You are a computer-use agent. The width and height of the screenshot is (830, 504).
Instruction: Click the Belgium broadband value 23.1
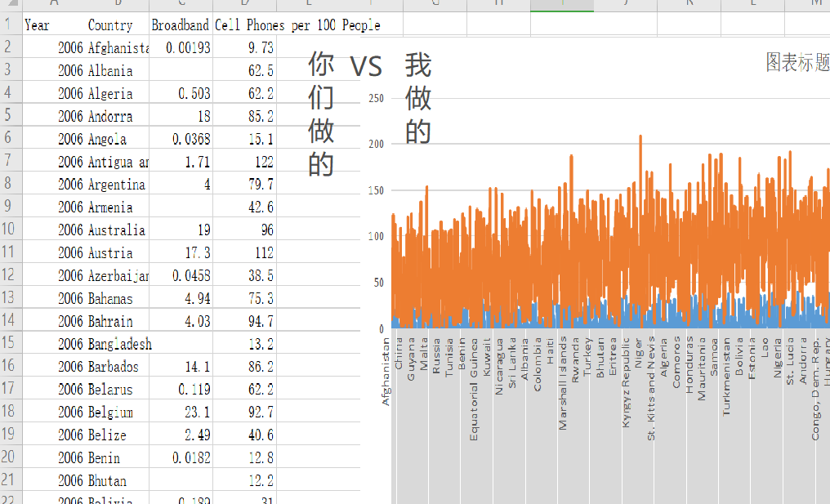point(181,412)
